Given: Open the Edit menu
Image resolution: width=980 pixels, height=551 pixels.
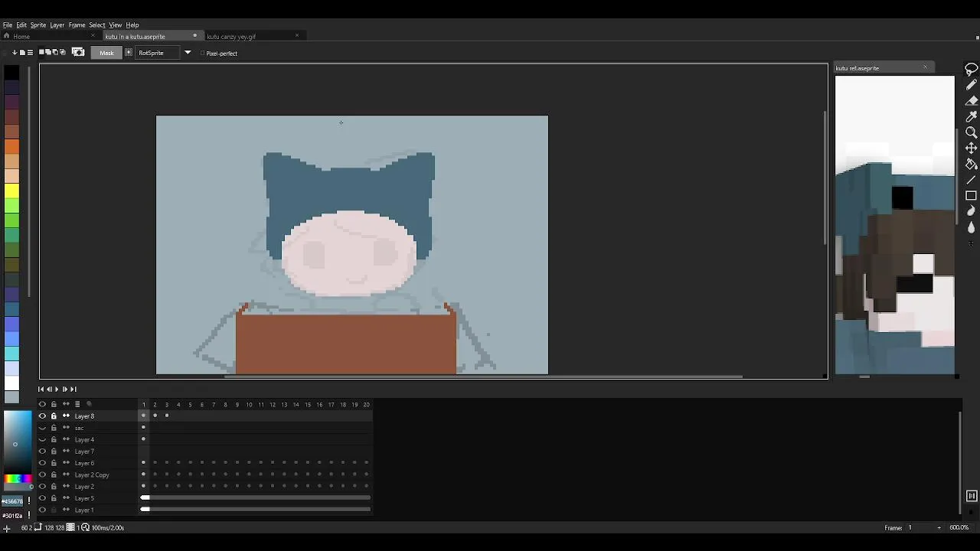Looking at the screenshot, I should pyautogui.click(x=21, y=25).
